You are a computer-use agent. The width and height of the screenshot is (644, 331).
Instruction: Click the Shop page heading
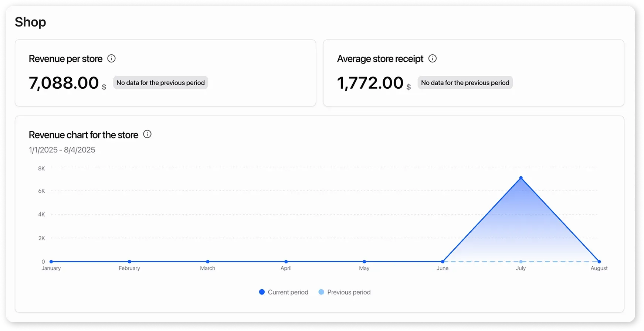(30, 22)
